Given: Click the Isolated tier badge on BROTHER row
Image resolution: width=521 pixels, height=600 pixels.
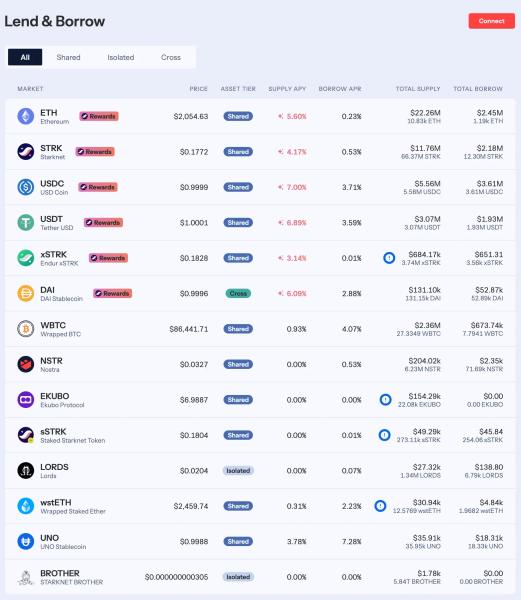Looking at the screenshot, I should point(238,577).
